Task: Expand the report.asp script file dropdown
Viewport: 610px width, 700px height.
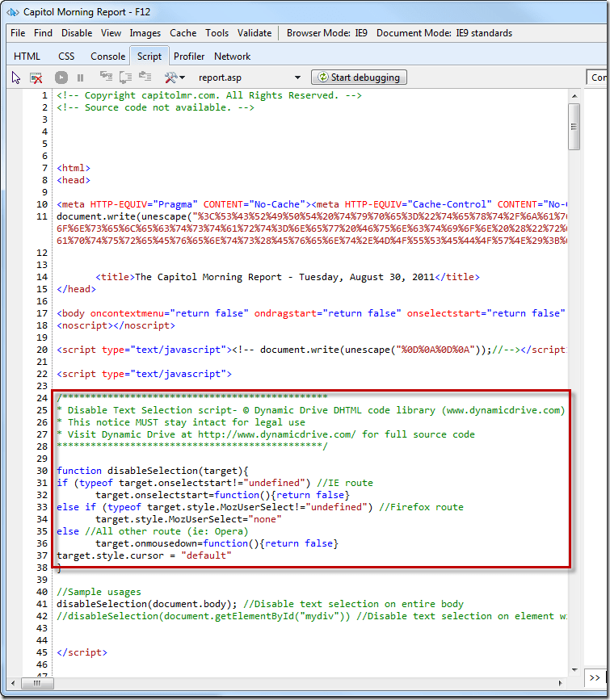Action: (297, 78)
